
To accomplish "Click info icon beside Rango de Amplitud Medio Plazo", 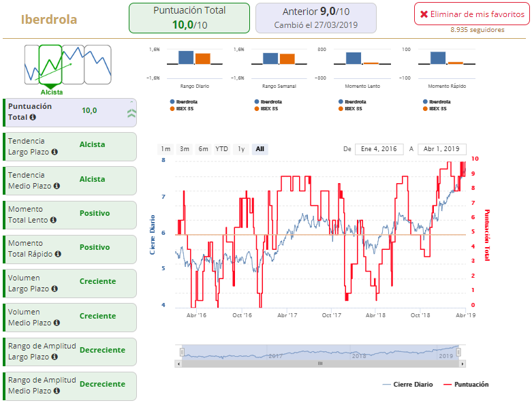I will (x=57, y=391).
